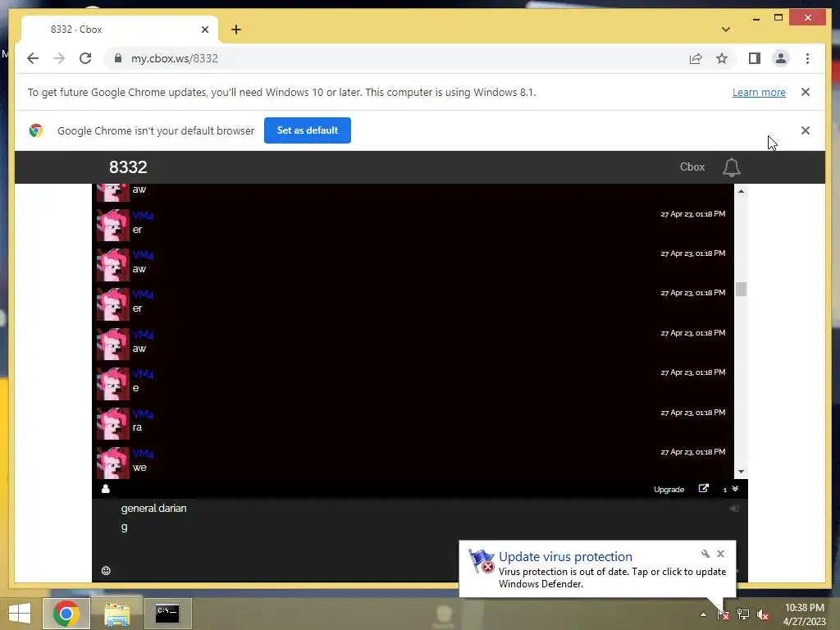Open chat in pop-out window icon
The height and width of the screenshot is (630, 840).
(x=703, y=489)
